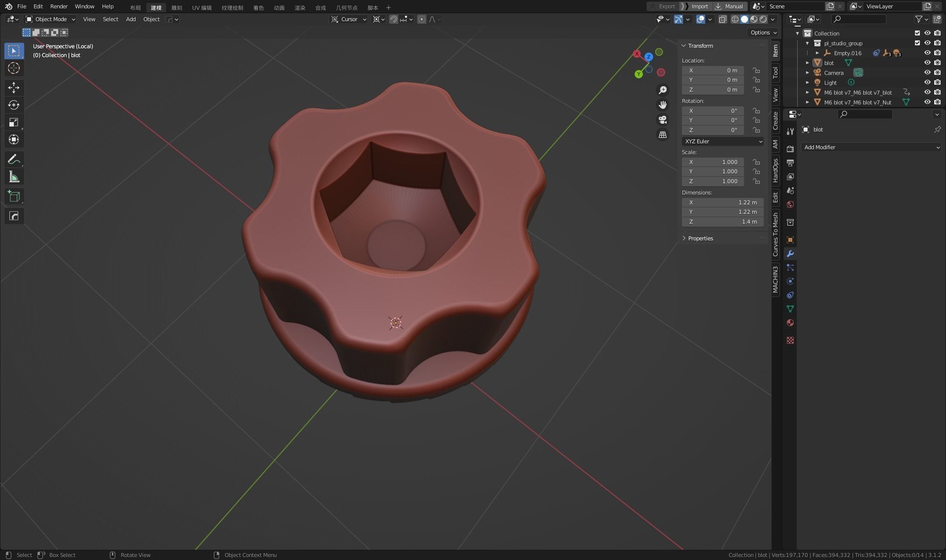The image size is (946, 560).
Task: Choose the Add Cube tool
Action: (14, 197)
